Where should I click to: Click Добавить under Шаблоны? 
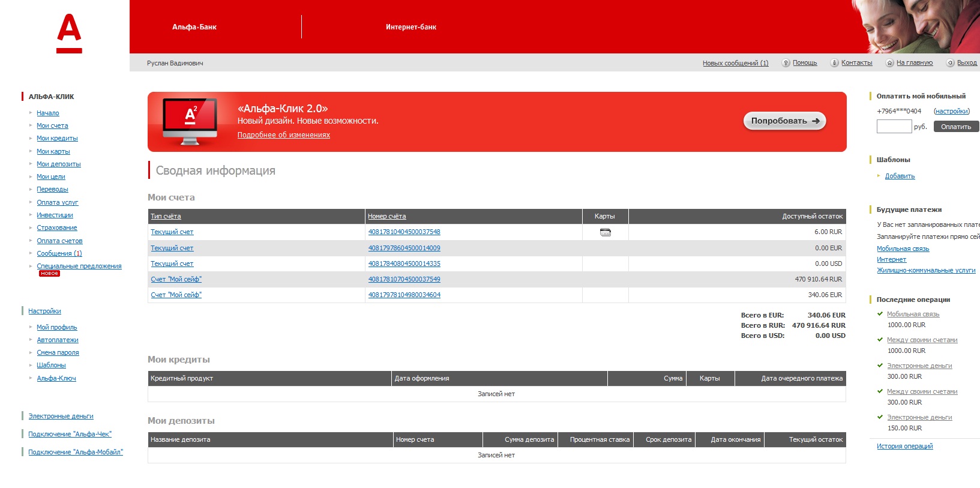(x=900, y=176)
